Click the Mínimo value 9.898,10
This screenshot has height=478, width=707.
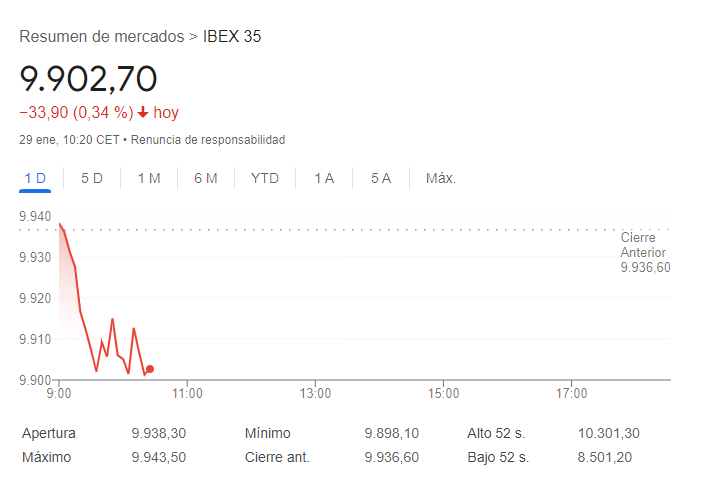[392, 433]
